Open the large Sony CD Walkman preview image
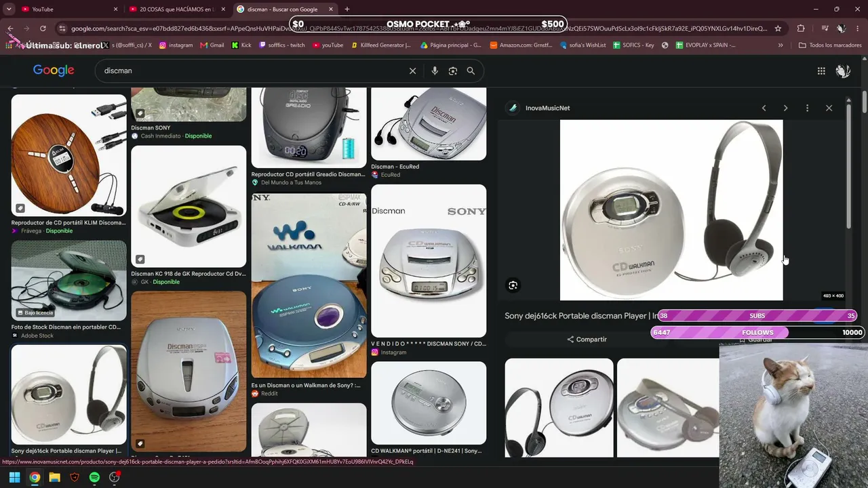 [x=671, y=210]
